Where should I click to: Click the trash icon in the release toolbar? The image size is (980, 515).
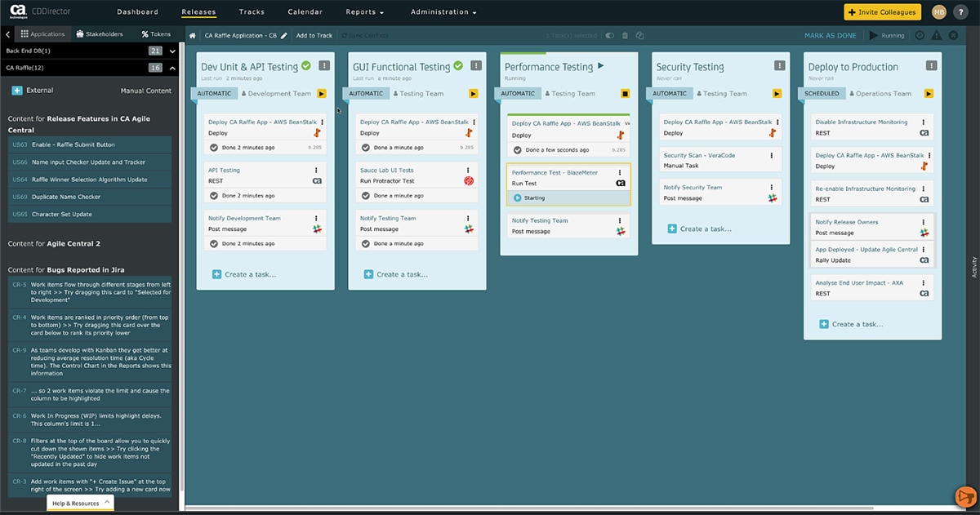[x=626, y=36]
